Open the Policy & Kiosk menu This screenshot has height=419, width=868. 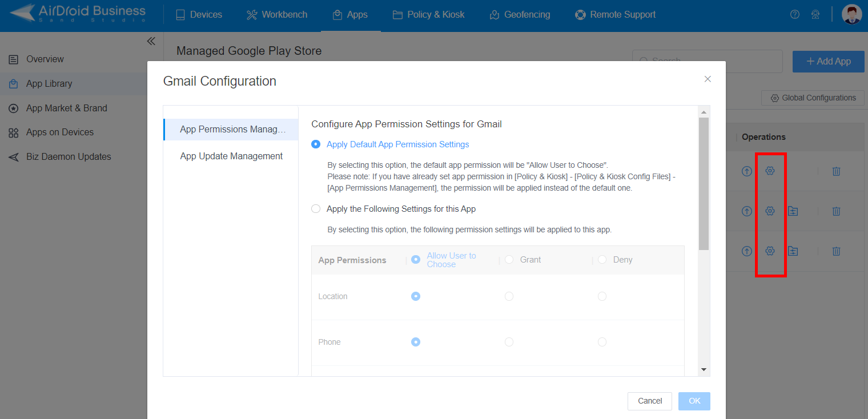click(x=429, y=15)
